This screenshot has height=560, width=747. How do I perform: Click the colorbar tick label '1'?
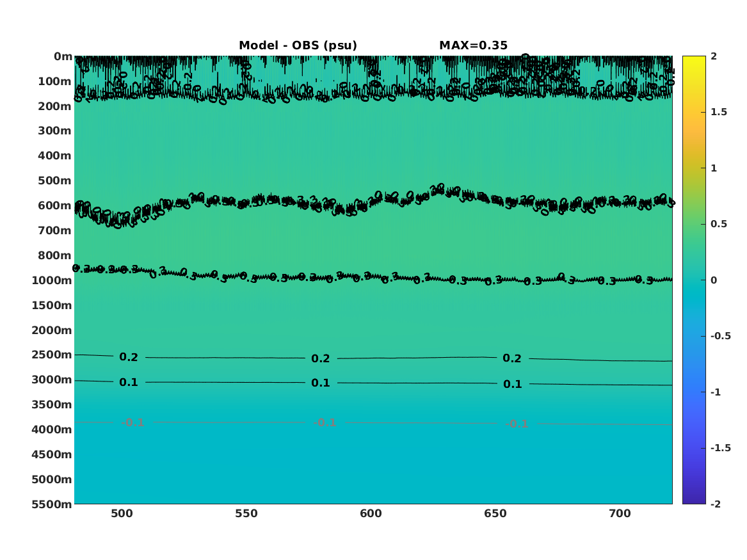pyautogui.click(x=714, y=168)
